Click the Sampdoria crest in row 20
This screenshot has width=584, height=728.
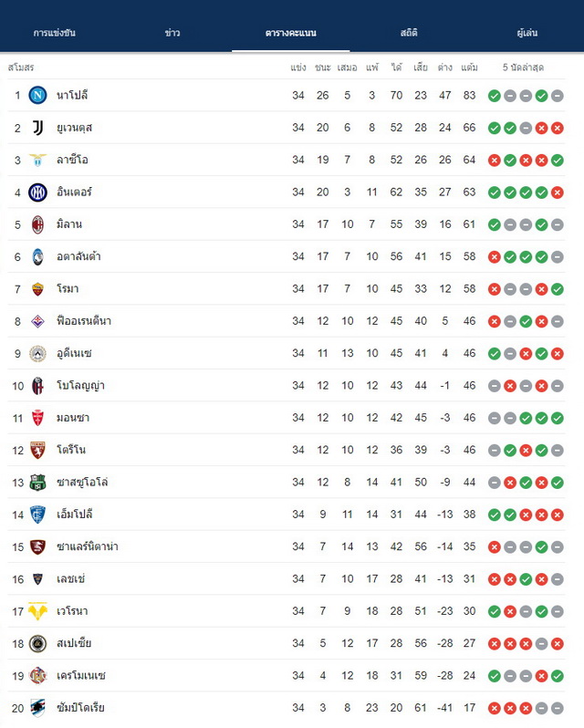click(x=37, y=708)
